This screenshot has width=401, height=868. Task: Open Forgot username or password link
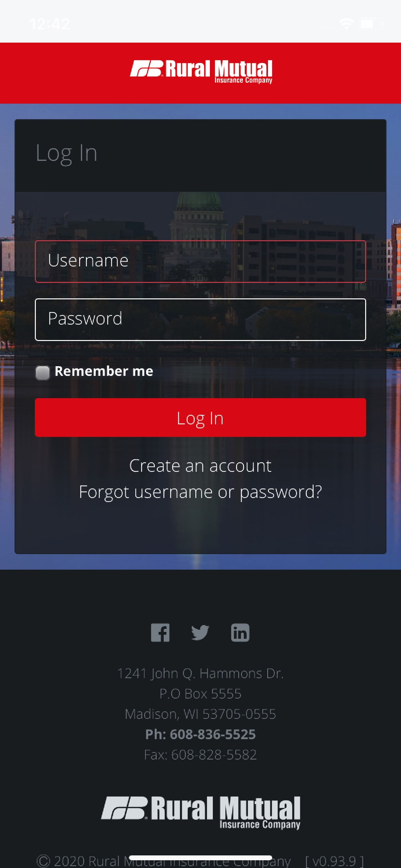[200, 492]
